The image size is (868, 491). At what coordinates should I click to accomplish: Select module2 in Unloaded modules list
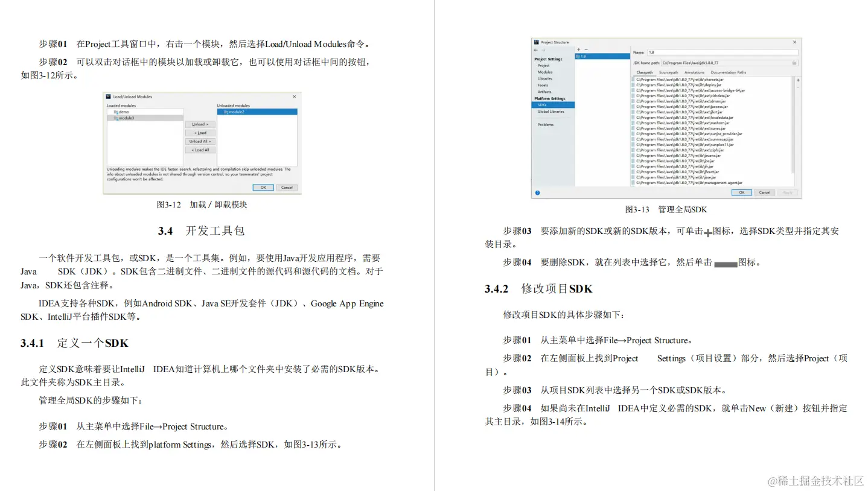tap(257, 112)
